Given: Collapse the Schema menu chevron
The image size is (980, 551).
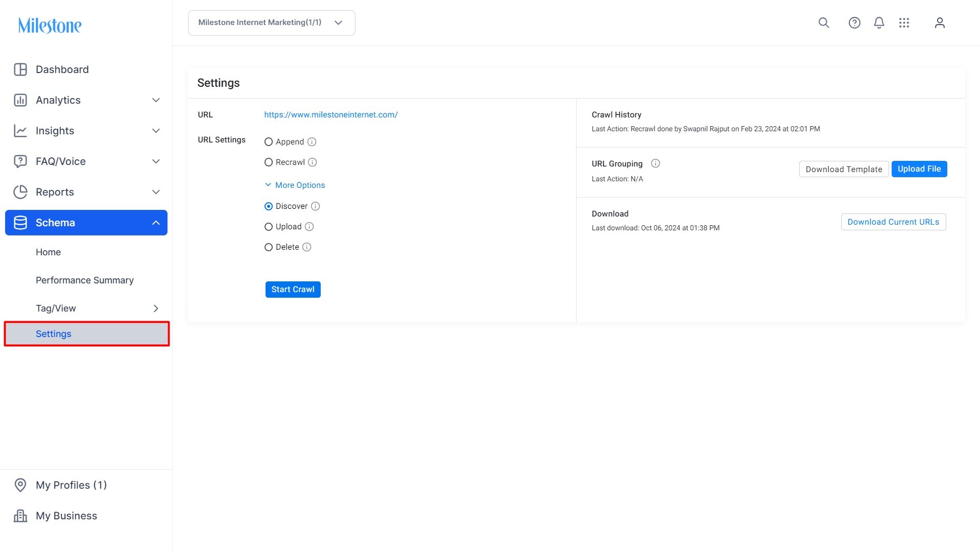Looking at the screenshot, I should pos(156,223).
